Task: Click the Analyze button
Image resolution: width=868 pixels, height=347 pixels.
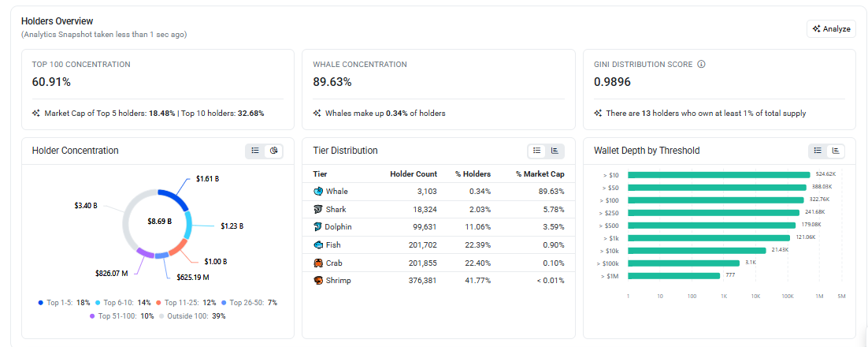Action: (831, 29)
